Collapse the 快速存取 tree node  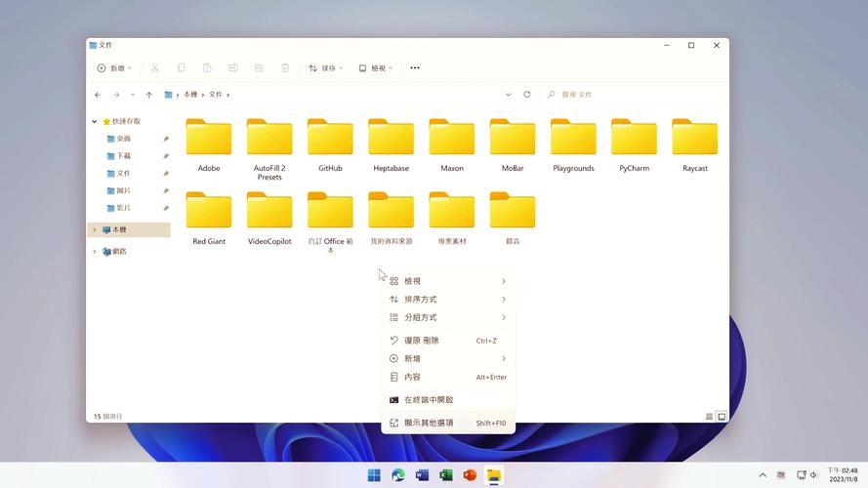pyautogui.click(x=95, y=121)
